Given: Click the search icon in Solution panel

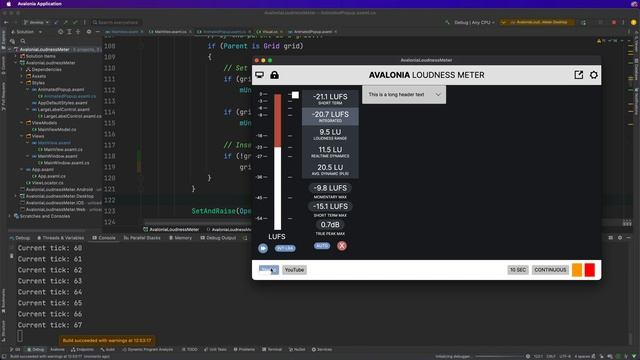Looking at the screenshot, I should [23, 41].
